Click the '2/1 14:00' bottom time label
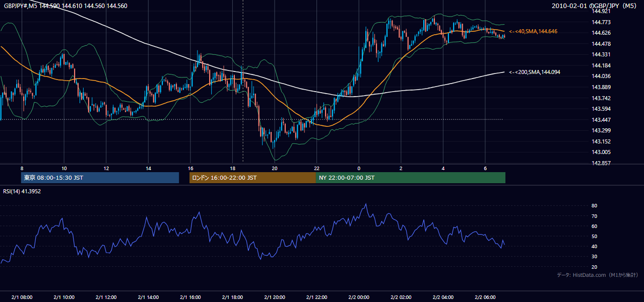 click(x=148, y=297)
